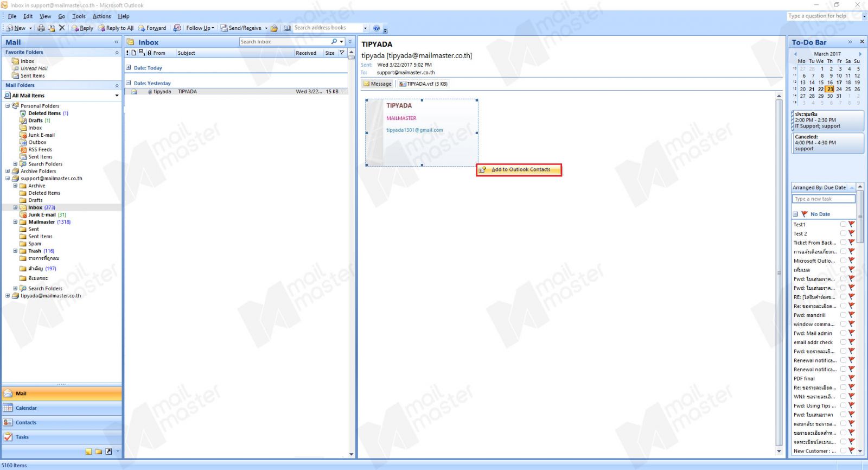868x470 pixels.
Task: Collapse the support@mailmaster.co.th account node
Action: pyautogui.click(x=8, y=179)
